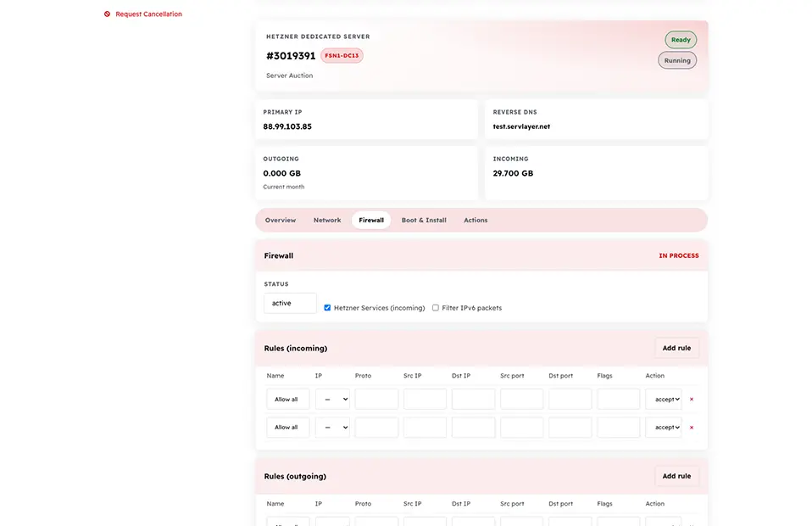Image resolution: width=812 pixels, height=526 pixels.
Task: Click the Request Cancellation prohibition icon
Action: click(x=107, y=14)
